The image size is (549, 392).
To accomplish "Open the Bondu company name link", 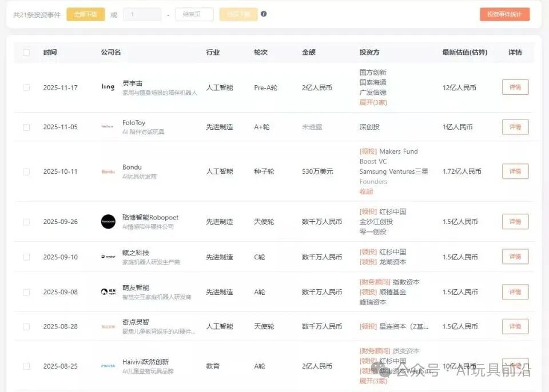I will 132,167.
